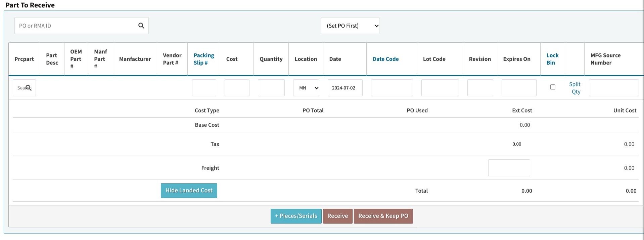Expand the MN location dropdown
Image resolution: width=644 pixels, height=240 pixels.
306,88
